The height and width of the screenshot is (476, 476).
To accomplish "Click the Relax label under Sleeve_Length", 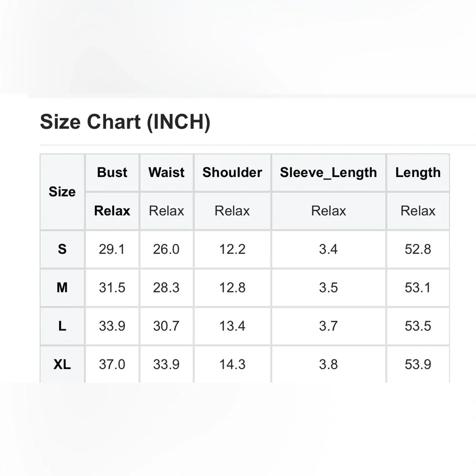I will pyautogui.click(x=328, y=211).
